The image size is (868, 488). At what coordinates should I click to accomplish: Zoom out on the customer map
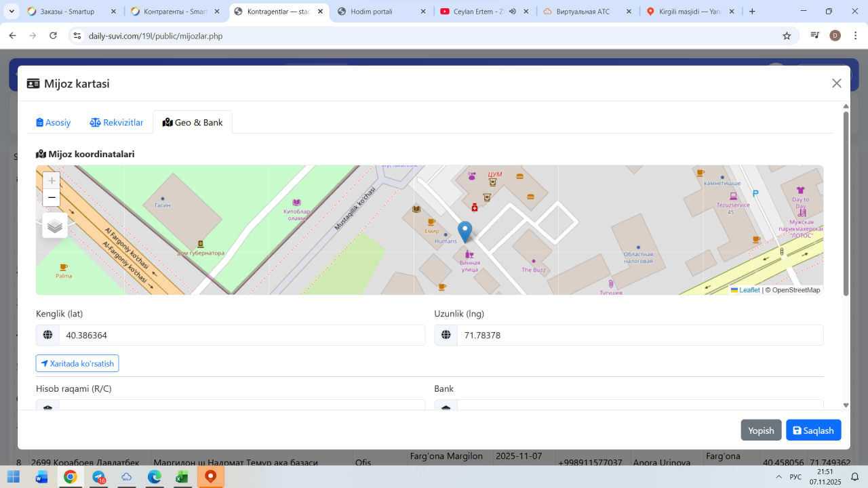coord(52,198)
